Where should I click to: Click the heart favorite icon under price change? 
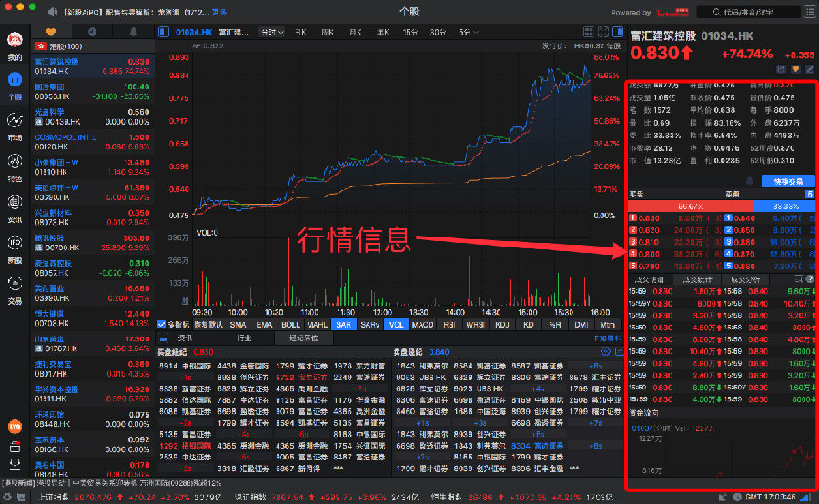(x=795, y=69)
